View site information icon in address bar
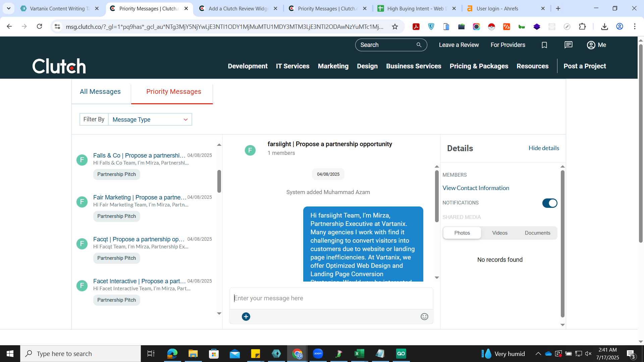 click(x=57, y=26)
